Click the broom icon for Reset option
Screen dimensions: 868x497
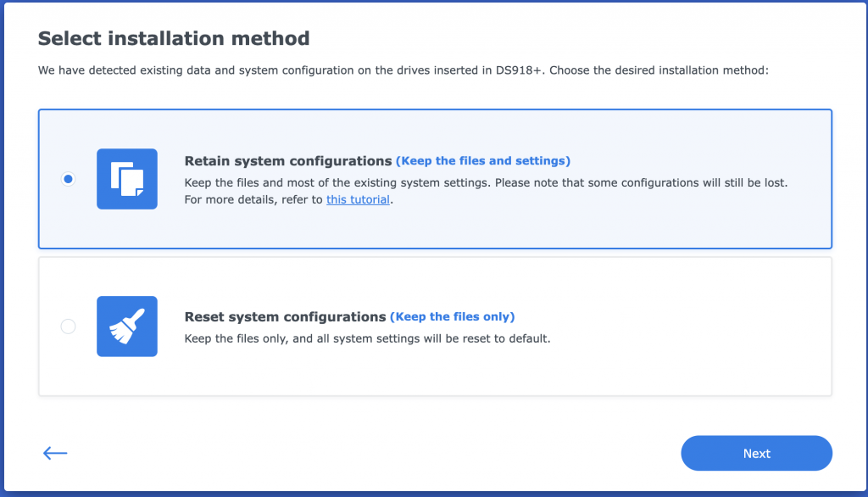coord(127,327)
